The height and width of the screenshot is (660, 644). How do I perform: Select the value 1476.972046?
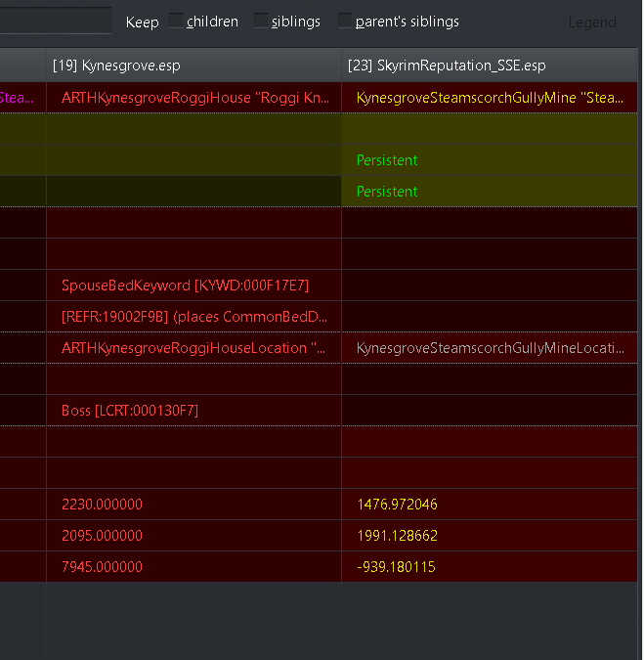(490, 505)
